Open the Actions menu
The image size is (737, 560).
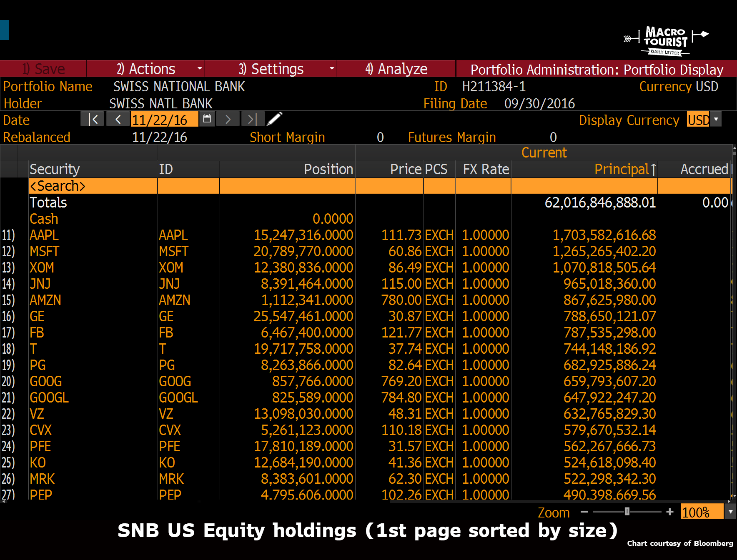pyautogui.click(x=145, y=69)
